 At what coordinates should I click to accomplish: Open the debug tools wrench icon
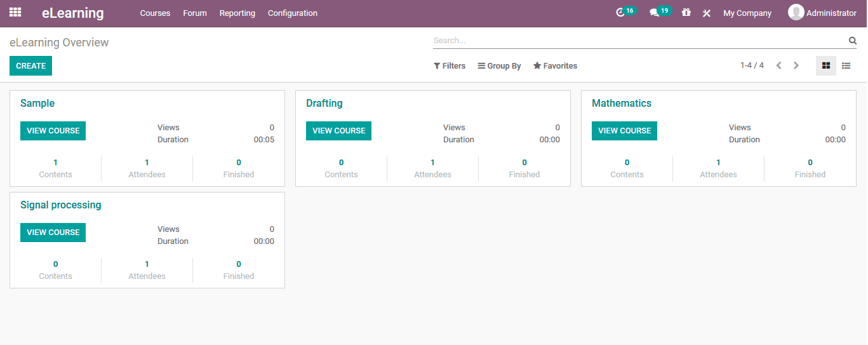click(706, 13)
